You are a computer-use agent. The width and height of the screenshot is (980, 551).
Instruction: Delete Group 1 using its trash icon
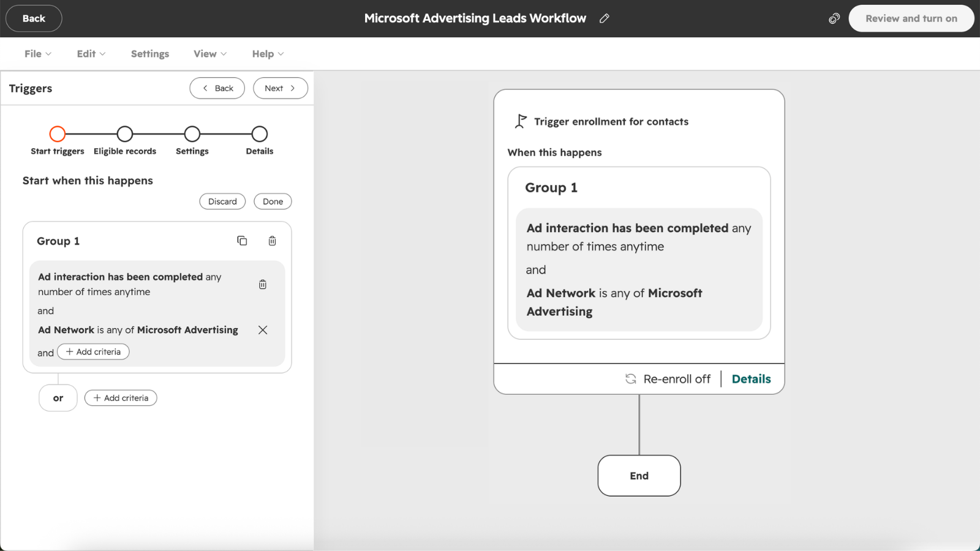(x=272, y=241)
